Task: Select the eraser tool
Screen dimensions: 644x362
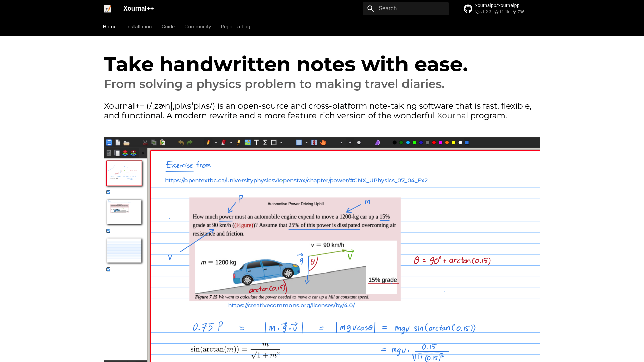Action: 223,142
